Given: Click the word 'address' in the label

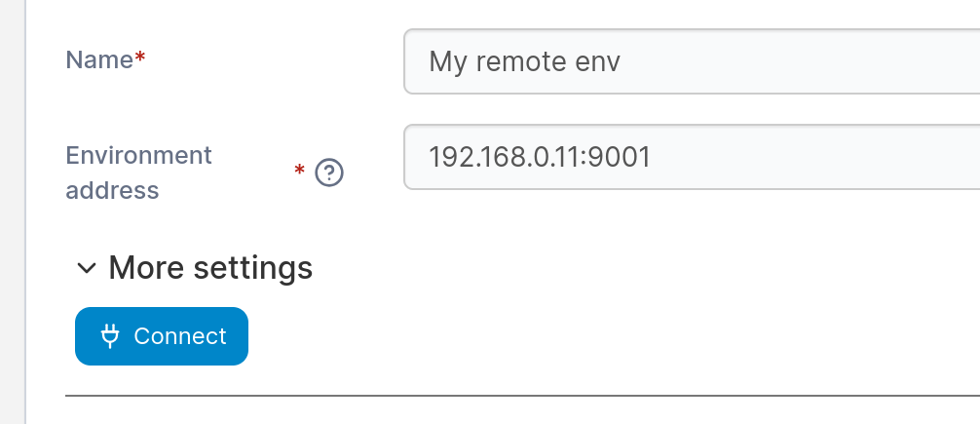Looking at the screenshot, I should click(112, 190).
